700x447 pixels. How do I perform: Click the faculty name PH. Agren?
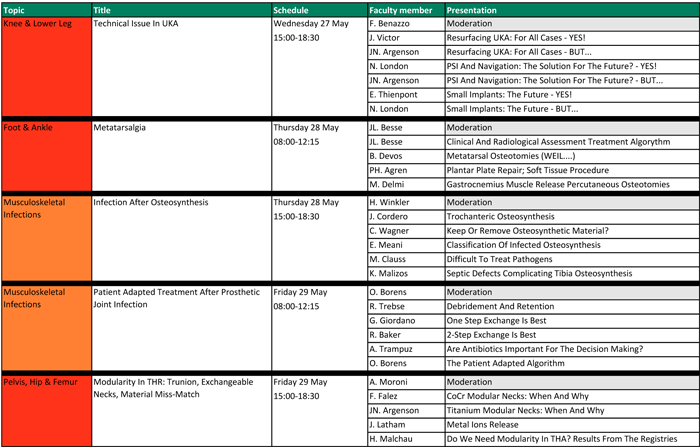388,170
